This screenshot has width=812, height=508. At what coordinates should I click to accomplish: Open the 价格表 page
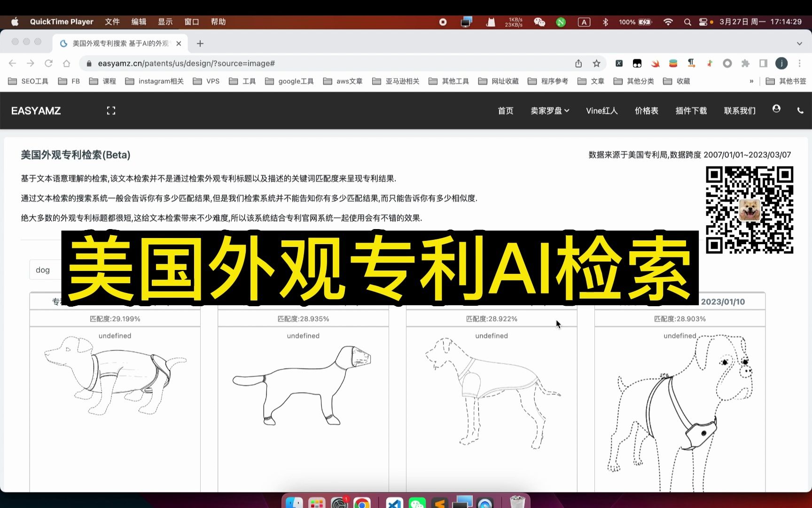647,111
